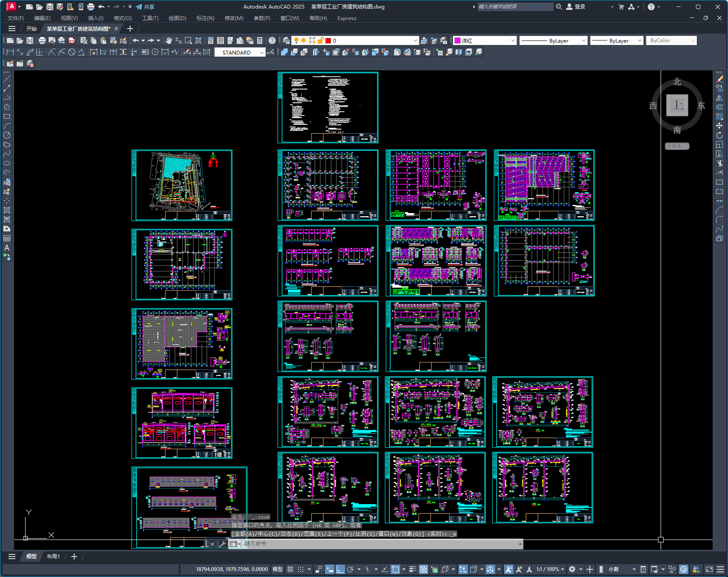Open the QuickCalc calculator icon
Viewport: 728px width, 577px height.
pyautogui.click(x=260, y=40)
